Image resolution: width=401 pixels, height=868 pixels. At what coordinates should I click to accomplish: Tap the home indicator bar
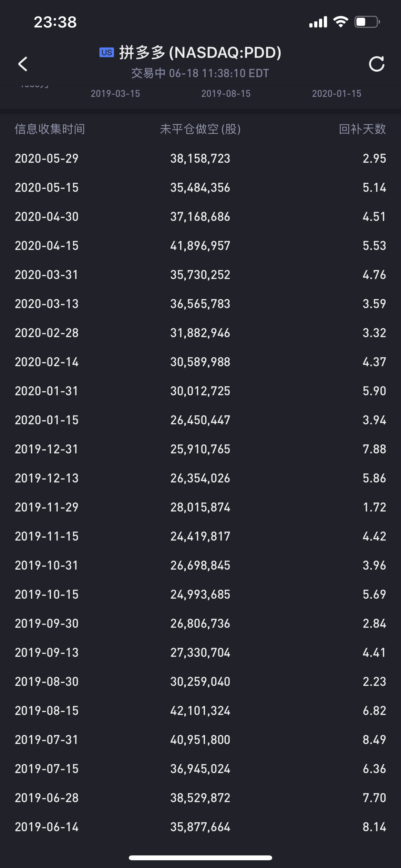click(200, 858)
